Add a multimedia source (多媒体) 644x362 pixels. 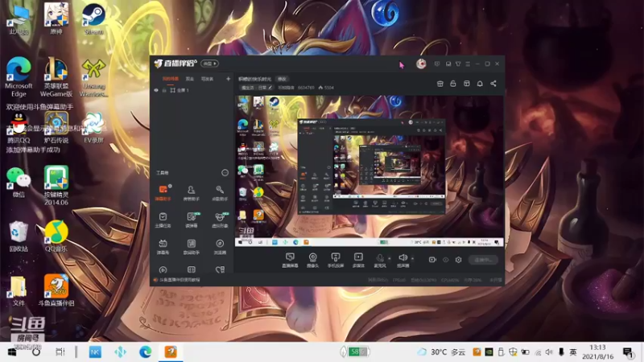[358, 260]
